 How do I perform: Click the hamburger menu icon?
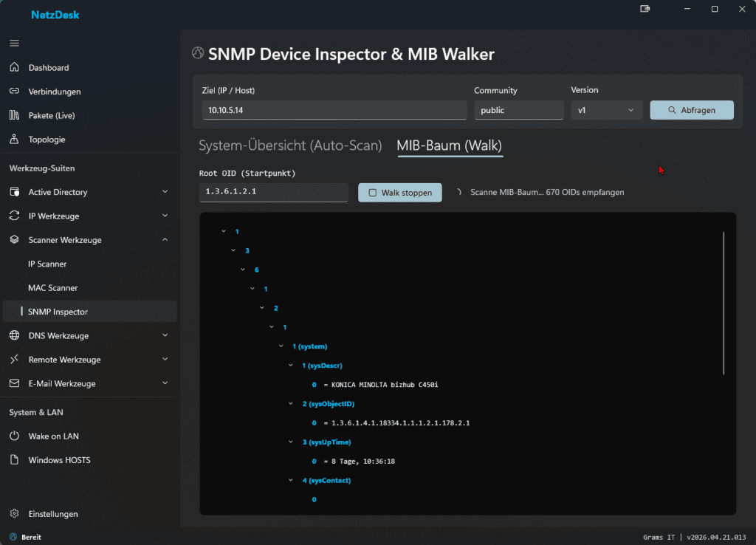(x=14, y=43)
